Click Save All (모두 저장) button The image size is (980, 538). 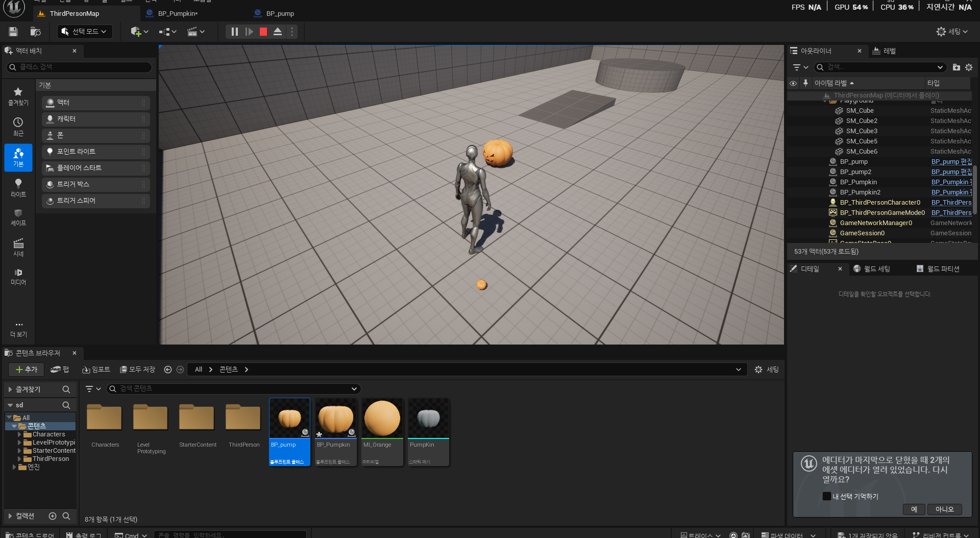coord(137,370)
